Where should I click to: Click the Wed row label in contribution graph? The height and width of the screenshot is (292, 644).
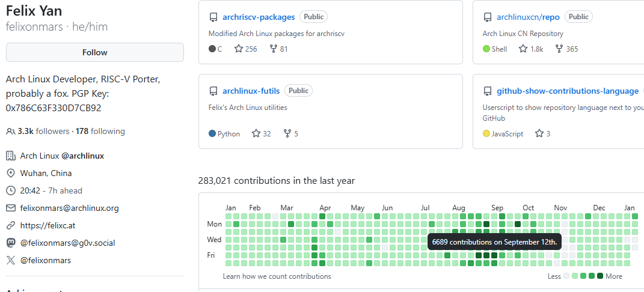click(x=215, y=240)
